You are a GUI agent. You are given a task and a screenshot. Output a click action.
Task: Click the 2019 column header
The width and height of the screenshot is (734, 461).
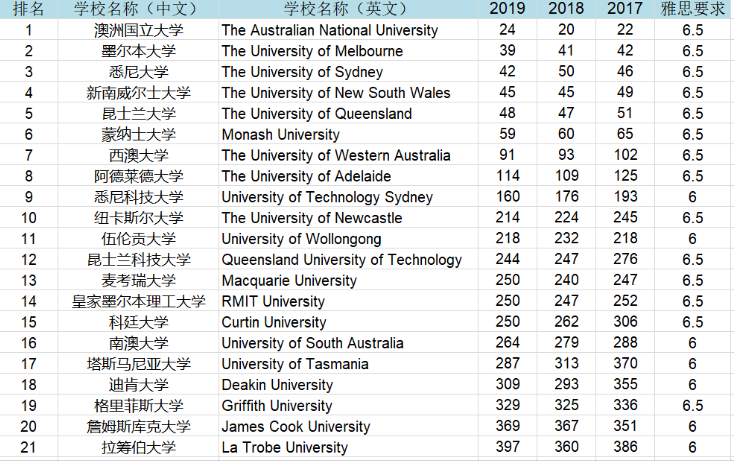tap(507, 9)
